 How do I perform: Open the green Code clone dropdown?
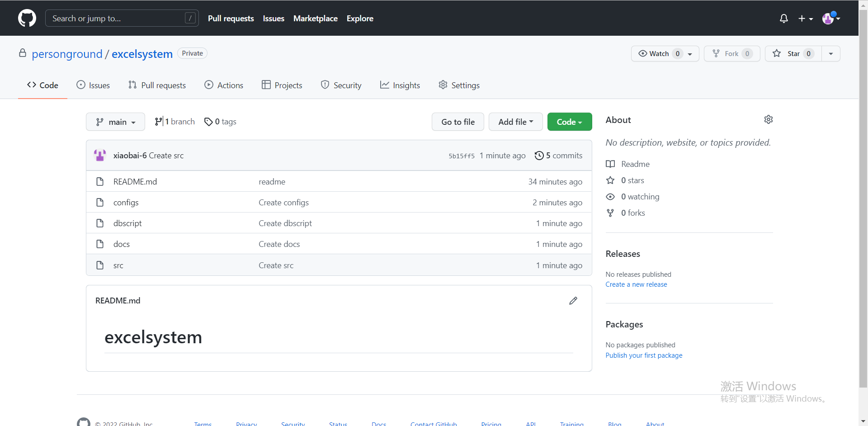[570, 122]
